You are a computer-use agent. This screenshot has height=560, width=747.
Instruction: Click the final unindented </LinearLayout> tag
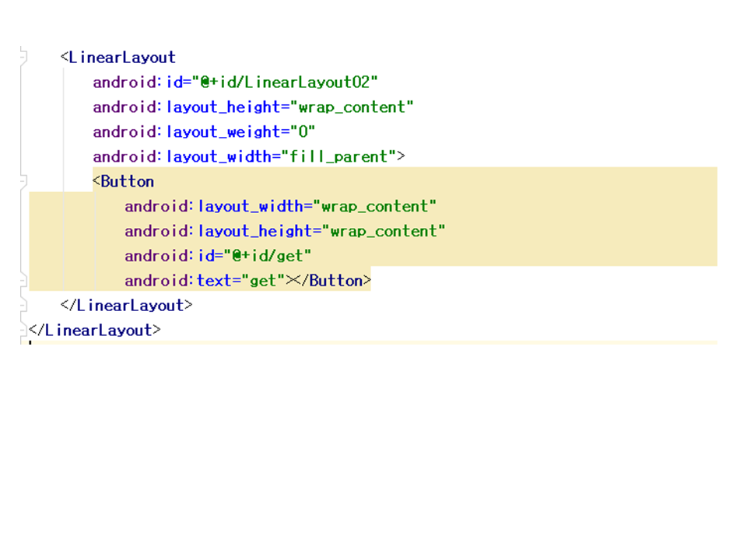coord(94,331)
